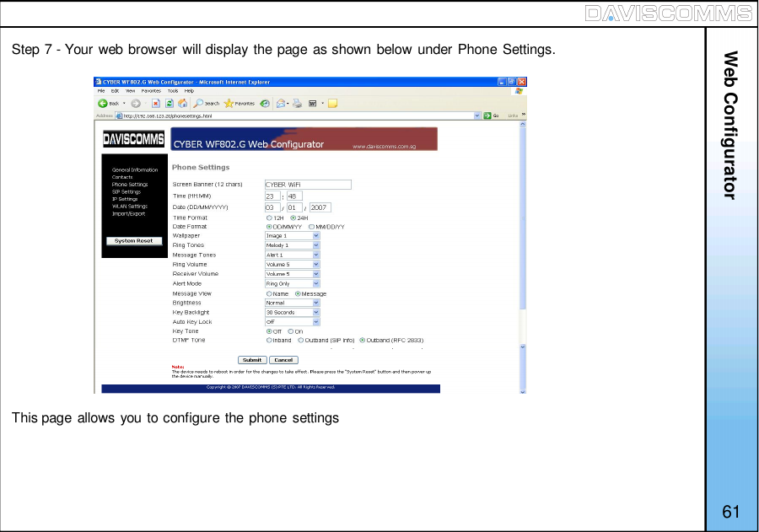Click the Print icon
The image size is (759, 532).
pyautogui.click(x=295, y=104)
